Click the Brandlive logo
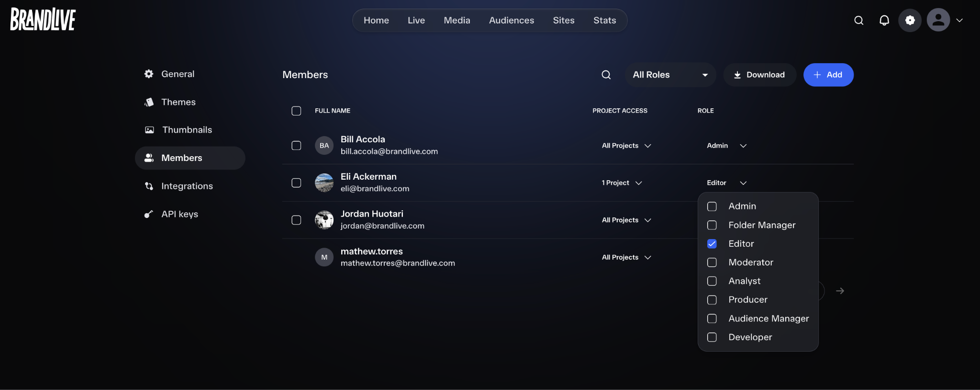Screen dimensions: 980x390 (x=43, y=20)
